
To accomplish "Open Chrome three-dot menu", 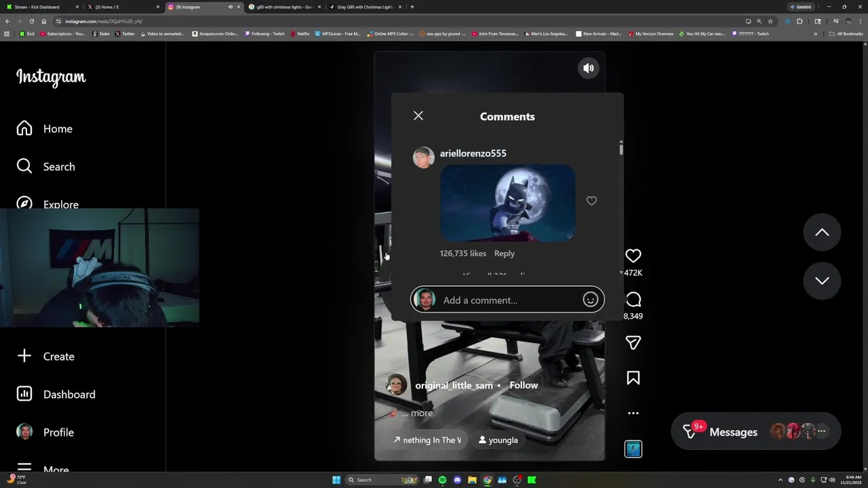I will coord(861,21).
